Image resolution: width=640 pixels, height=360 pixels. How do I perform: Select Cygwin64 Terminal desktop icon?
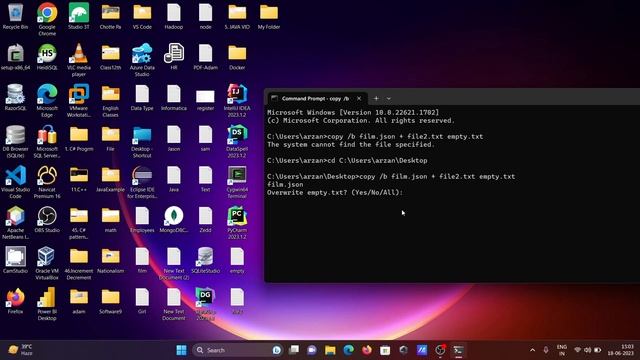(237, 182)
